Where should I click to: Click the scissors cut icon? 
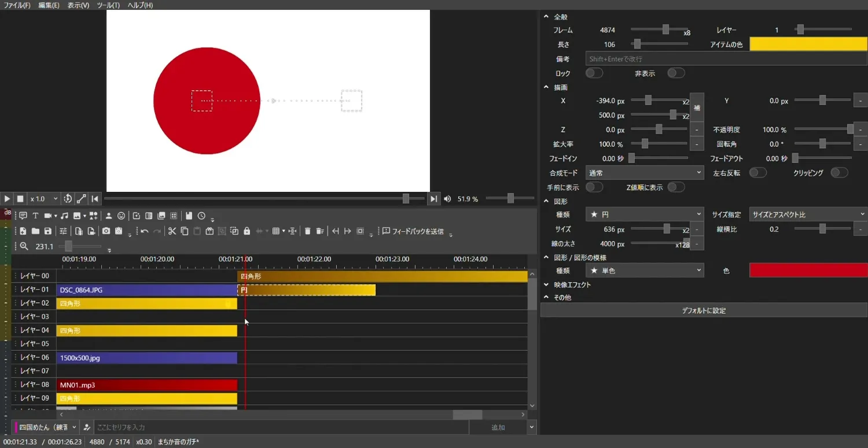172,231
